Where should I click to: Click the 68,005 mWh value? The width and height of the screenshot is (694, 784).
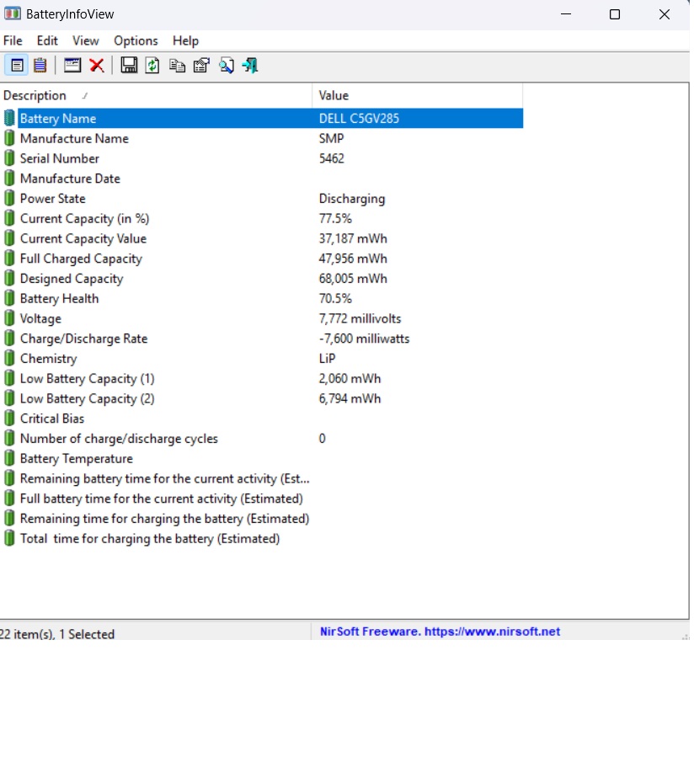click(353, 279)
